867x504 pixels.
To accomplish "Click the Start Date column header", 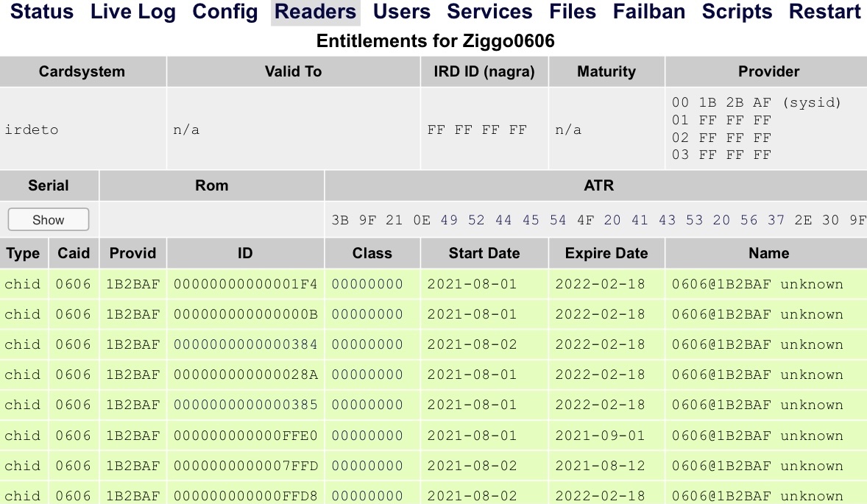I will pos(484,253).
